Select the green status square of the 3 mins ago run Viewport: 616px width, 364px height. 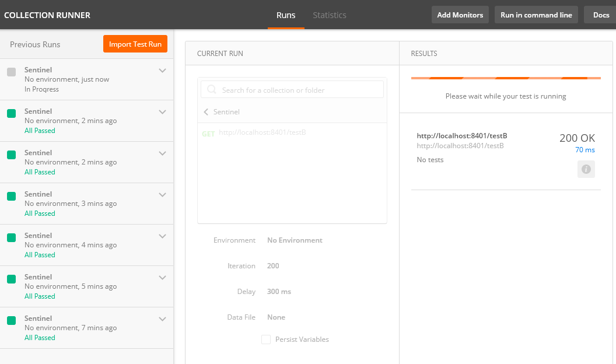pyautogui.click(x=12, y=197)
